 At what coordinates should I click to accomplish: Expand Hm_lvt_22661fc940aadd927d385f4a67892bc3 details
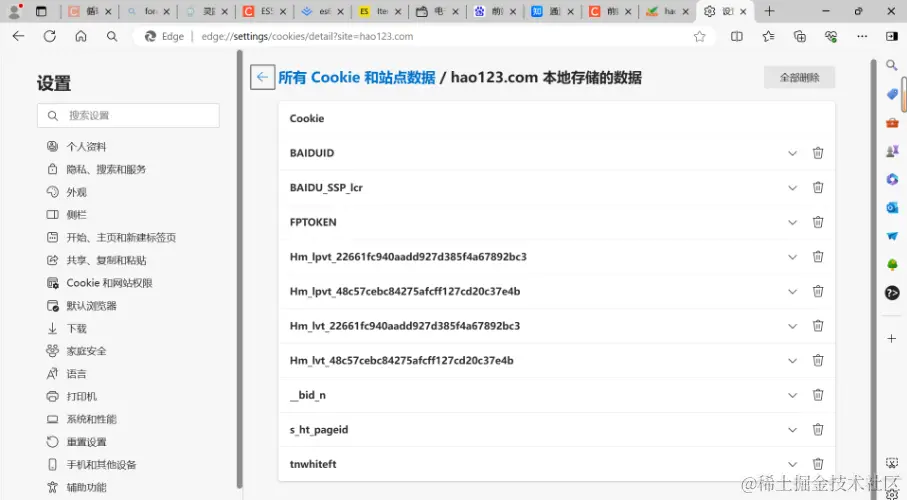click(792, 326)
